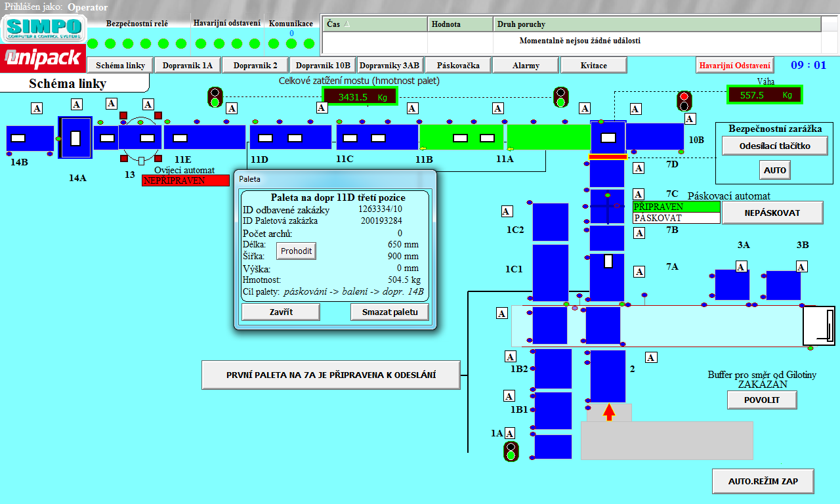The image size is (840, 504).
Task: Click the A mode box above conveyor 14B
Action: click(37, 108)
